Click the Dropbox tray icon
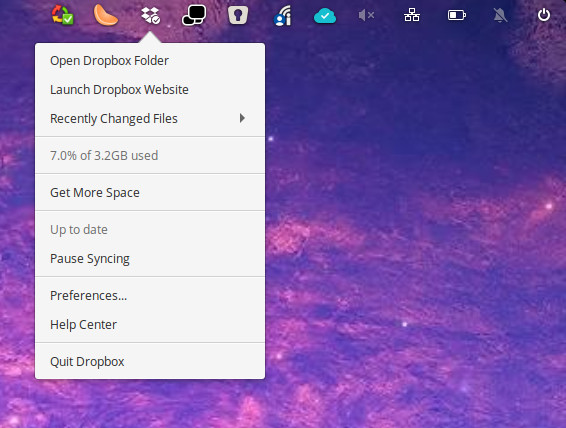Screen dimensions: 566x428 pyautogui.click(x=150, y=15)
